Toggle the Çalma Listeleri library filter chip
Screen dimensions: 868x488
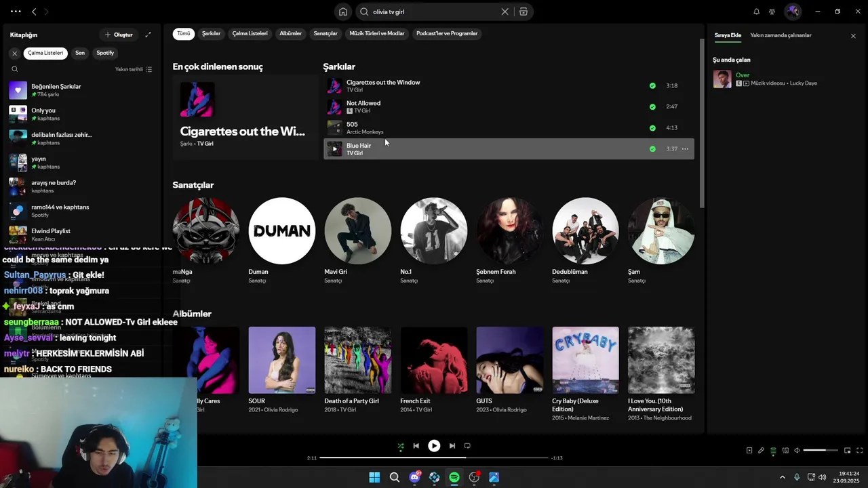coord(45,53)
